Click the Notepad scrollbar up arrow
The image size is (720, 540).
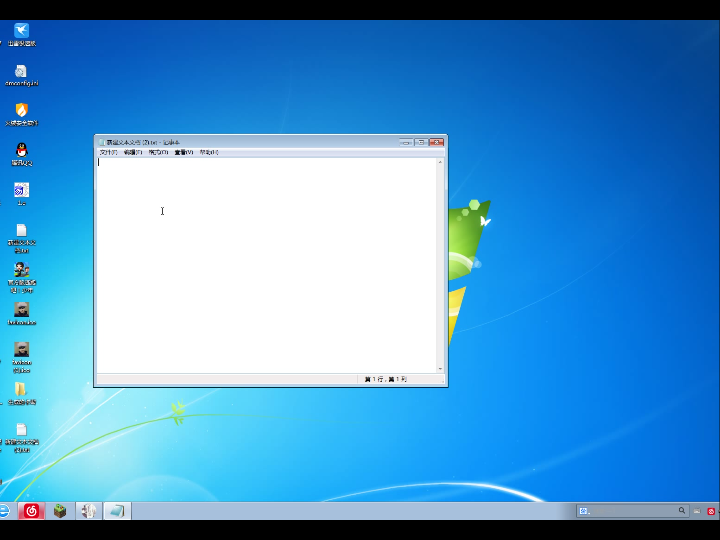click(440, 162)
